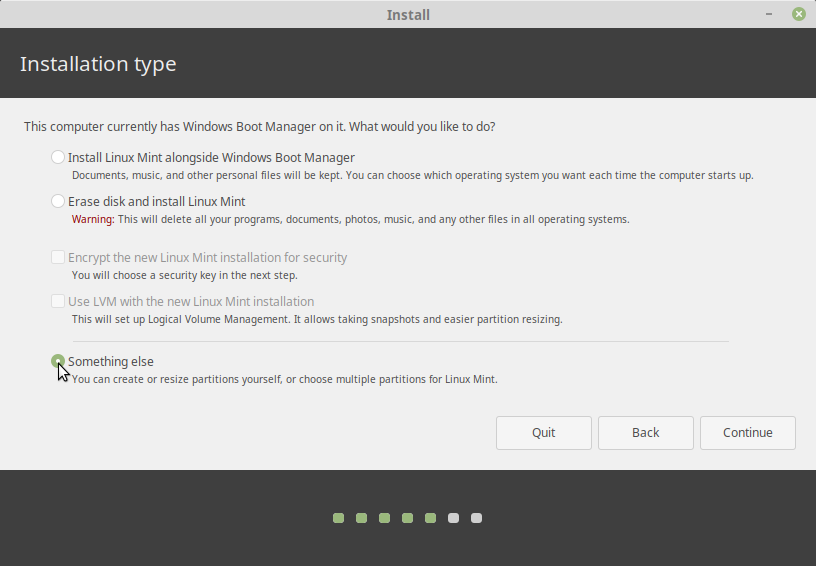Click the 'create or resize partitions yourself' description
This screenshot has width=816, height=566.
point(285,379)
